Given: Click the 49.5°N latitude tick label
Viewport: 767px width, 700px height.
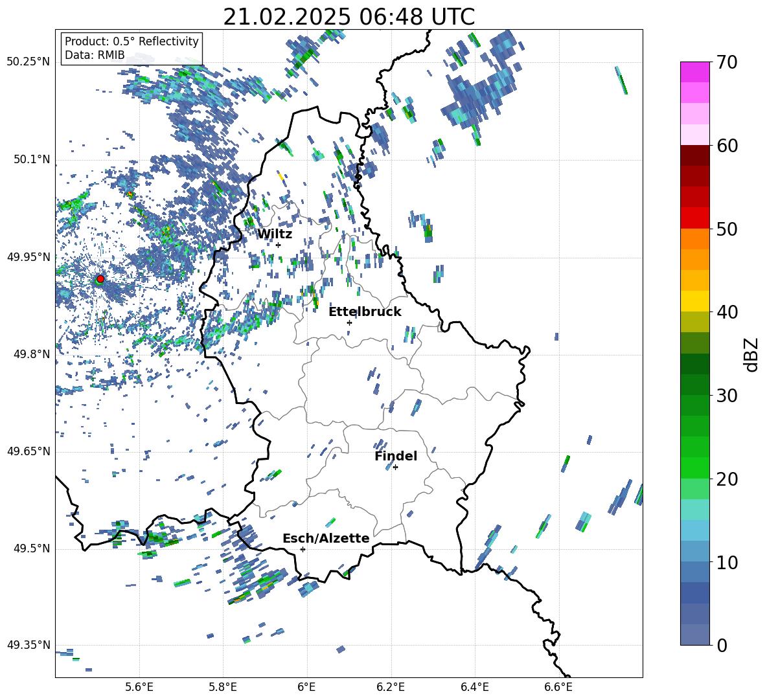Looking at the screenshot, I should [x=32, y=548].
